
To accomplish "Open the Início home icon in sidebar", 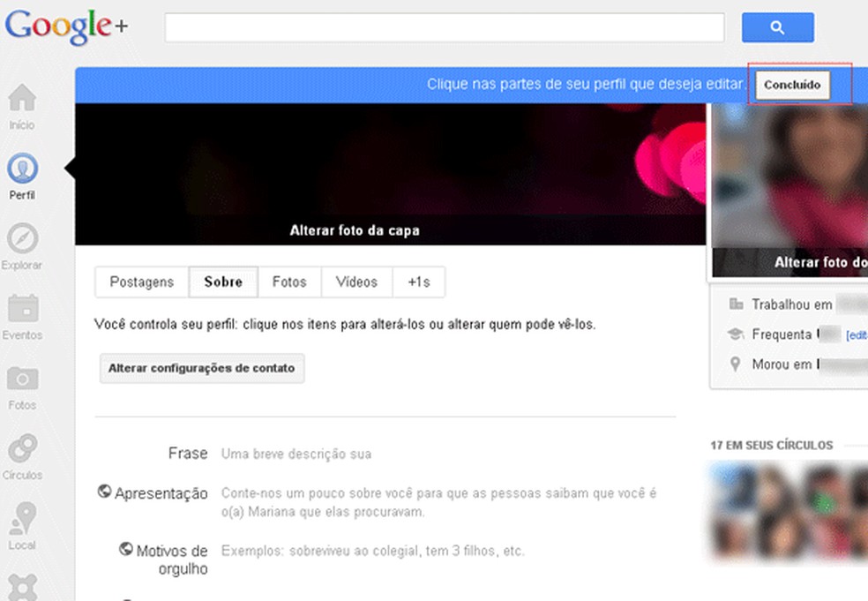I will pos(22,98).
